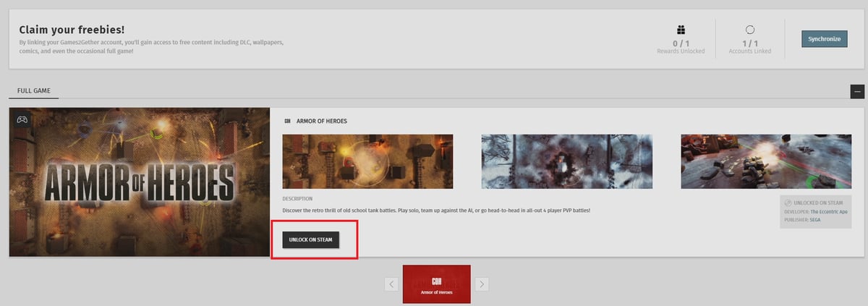Viewport: 868px width, 306px height.
Task: Open the first tank battle screenshot
Action: [x=367, y=161]
